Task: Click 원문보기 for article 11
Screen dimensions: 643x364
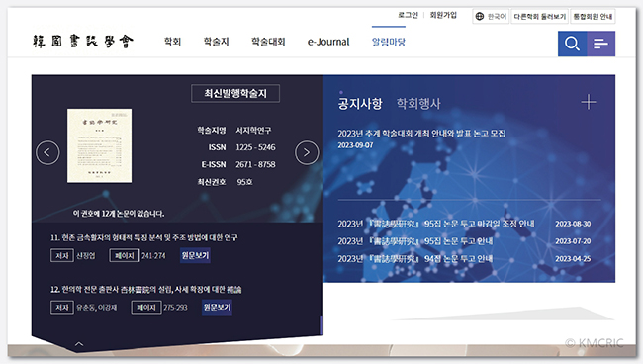Action: pyautogui.click(x=195, y=256)
